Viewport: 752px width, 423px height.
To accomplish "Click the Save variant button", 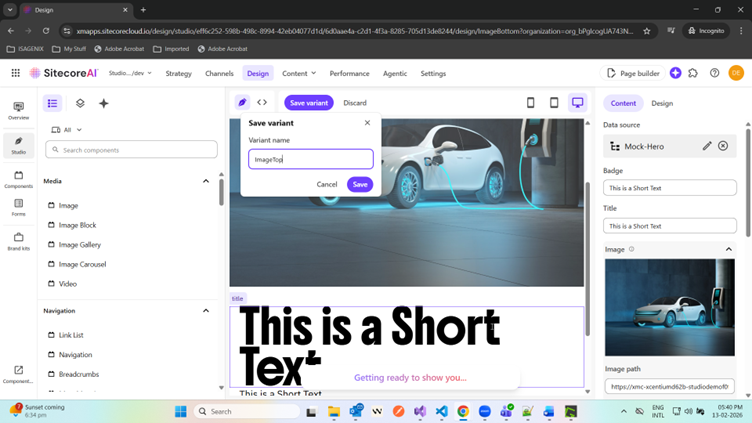I will click(x=309, y=103).
